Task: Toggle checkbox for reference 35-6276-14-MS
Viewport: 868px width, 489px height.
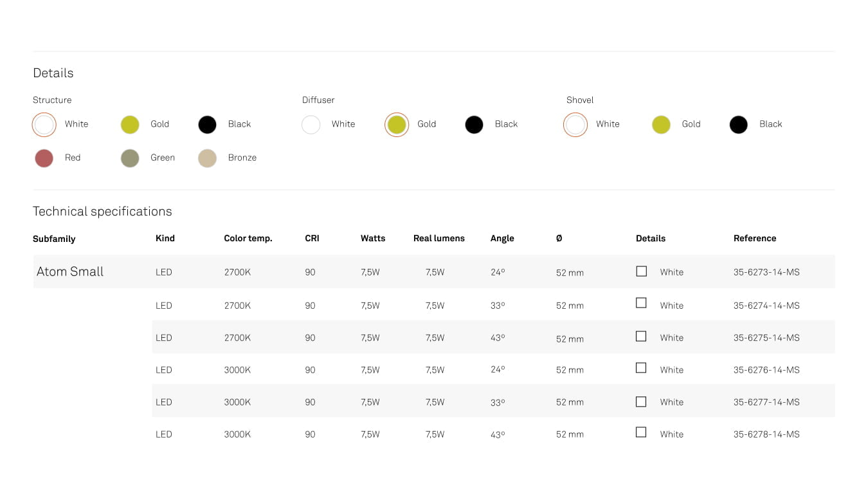Action: click(x=641, y=368)
